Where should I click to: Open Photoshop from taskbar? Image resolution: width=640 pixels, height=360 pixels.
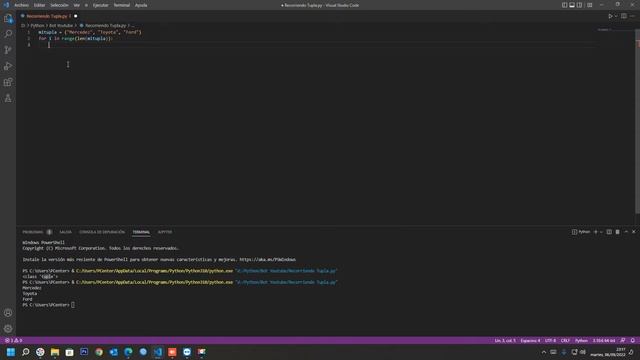[84, 352]
